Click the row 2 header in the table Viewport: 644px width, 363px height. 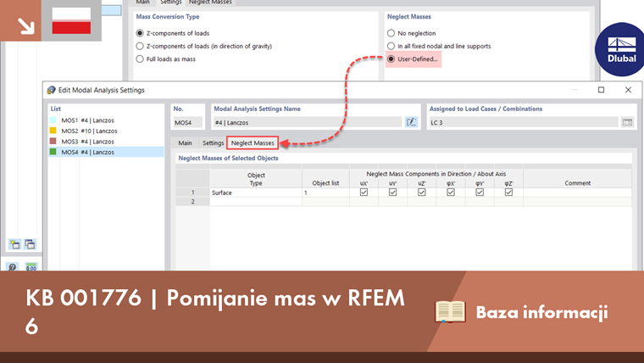(192, 202)
